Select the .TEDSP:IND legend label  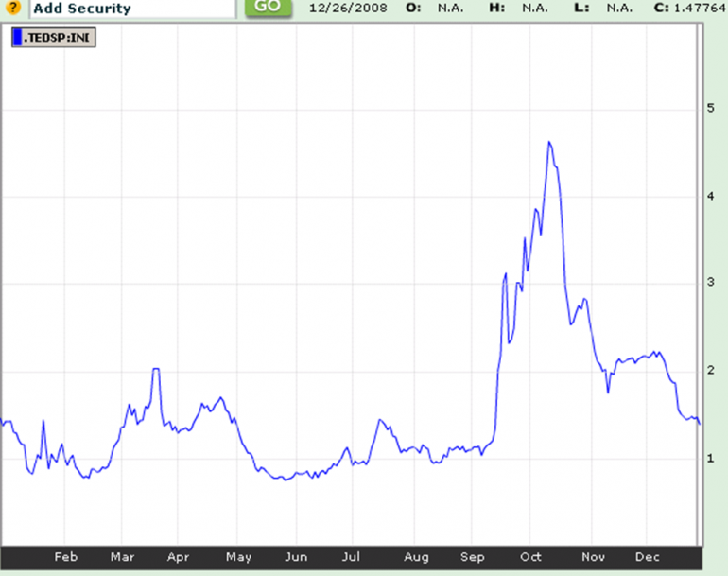click(x=57, y=38)
